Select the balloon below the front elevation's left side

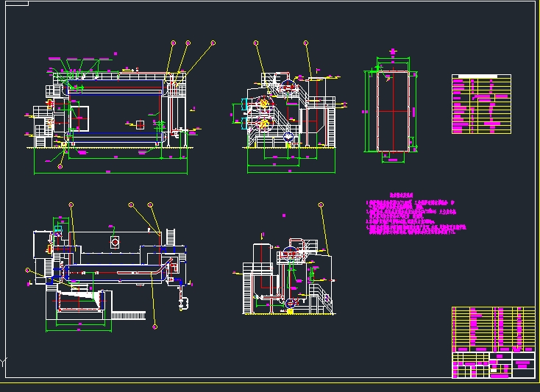(x=60, y=166)
